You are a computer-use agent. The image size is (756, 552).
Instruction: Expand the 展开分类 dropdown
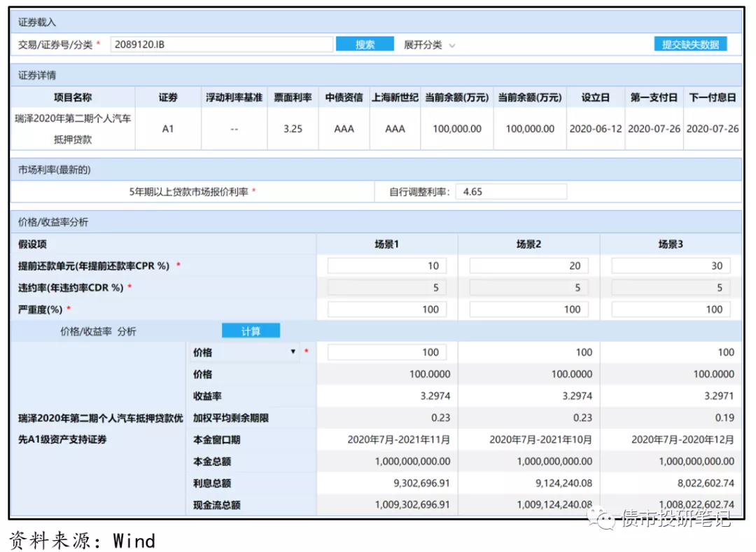click(429, 45)
